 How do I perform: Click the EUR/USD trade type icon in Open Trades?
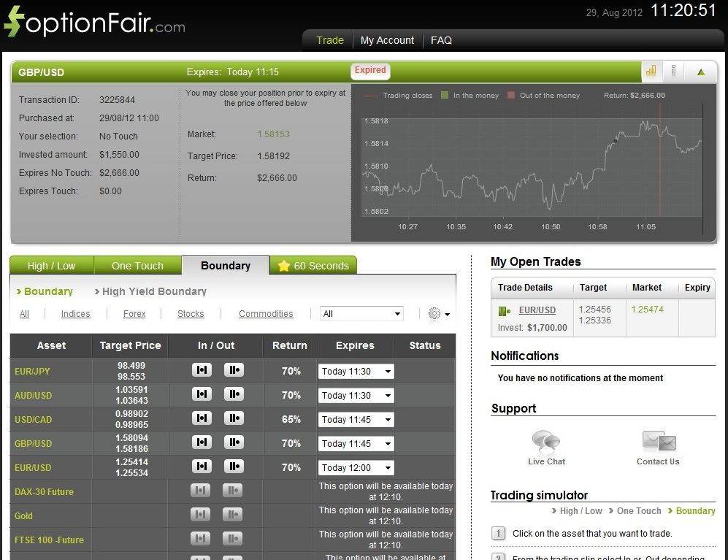pyautogui.click(x=503, y=310)
